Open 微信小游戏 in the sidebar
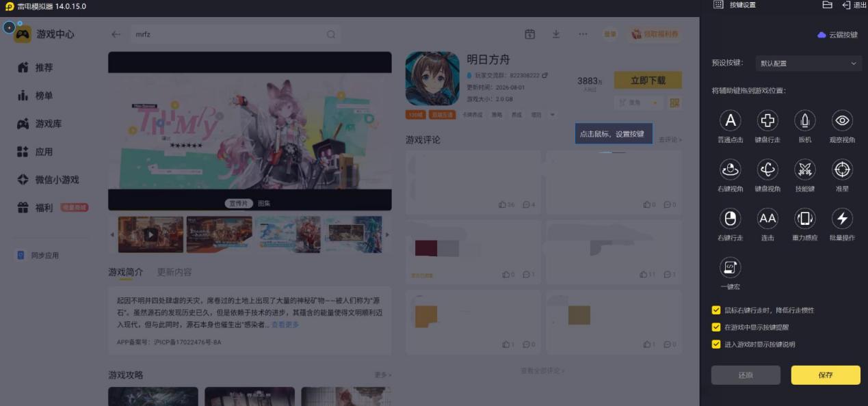868x406 pixels. [48, 180]
